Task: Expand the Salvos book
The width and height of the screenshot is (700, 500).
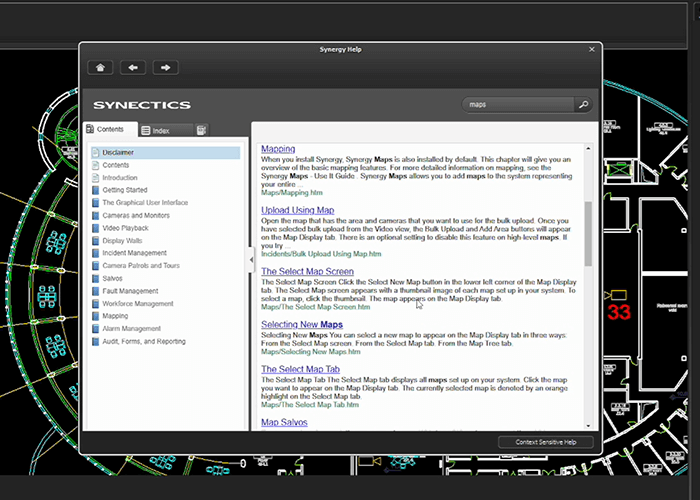Action: [x=112, y=279]
